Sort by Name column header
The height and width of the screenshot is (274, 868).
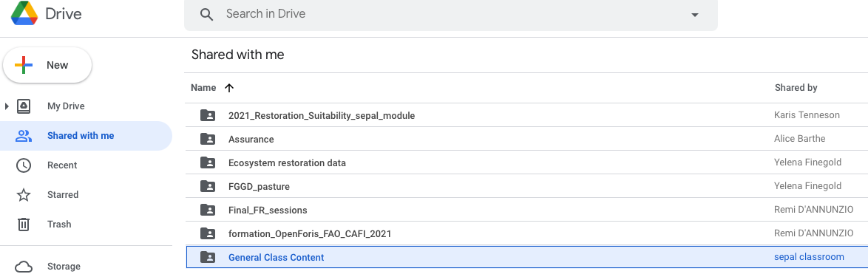point(203,88)
